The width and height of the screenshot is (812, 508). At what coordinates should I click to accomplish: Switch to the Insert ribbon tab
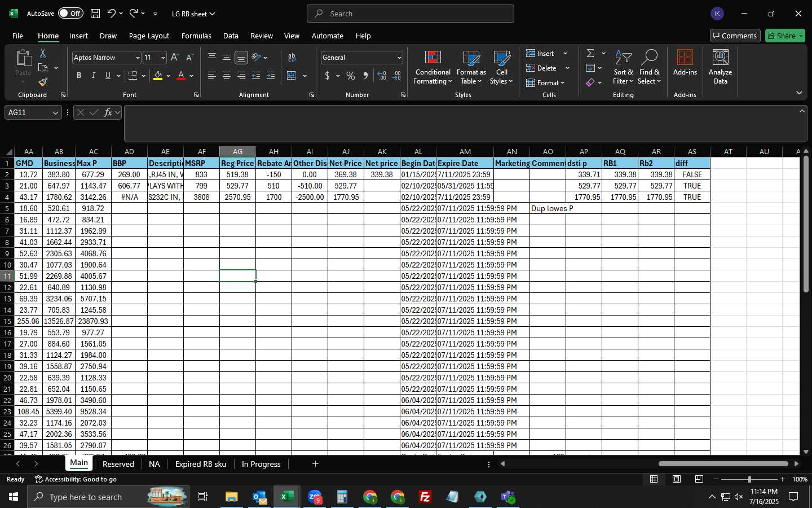click(79, 36)
